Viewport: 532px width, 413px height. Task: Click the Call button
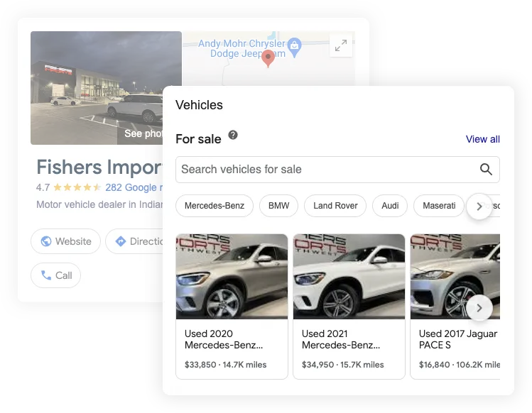click(x=56, y=275)
